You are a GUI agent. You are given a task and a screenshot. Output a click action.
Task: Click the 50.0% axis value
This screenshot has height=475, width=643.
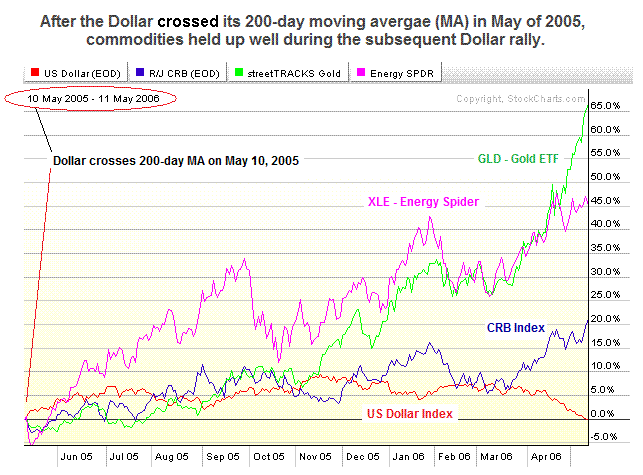pyautogui.click(x=605, y=177)
